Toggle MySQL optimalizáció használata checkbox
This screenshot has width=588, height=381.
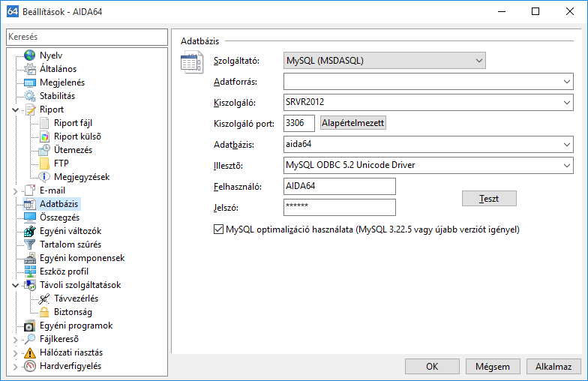pyautogui.click(x=218, y=229)
